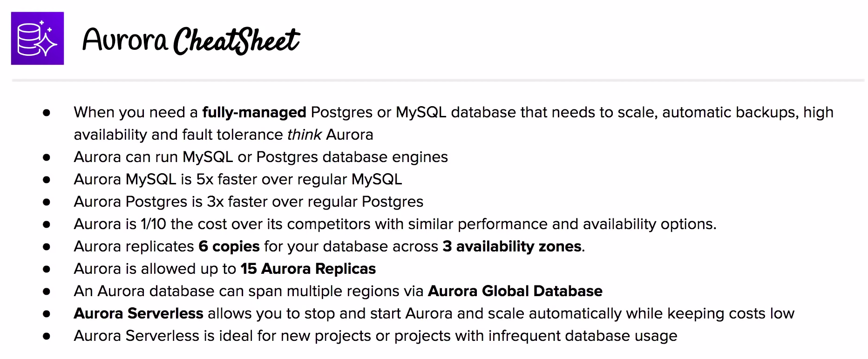Screen dimensions: 868x359
Task: Select the 'Aurora can run MySQL' bullet
Action: coord(261,157)
